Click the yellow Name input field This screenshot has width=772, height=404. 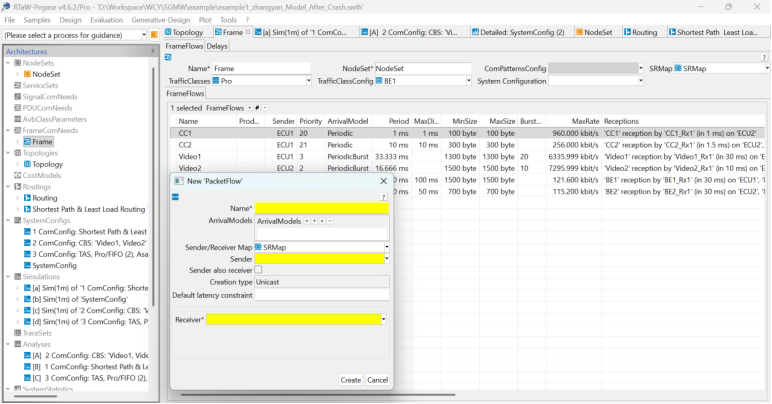321,208
